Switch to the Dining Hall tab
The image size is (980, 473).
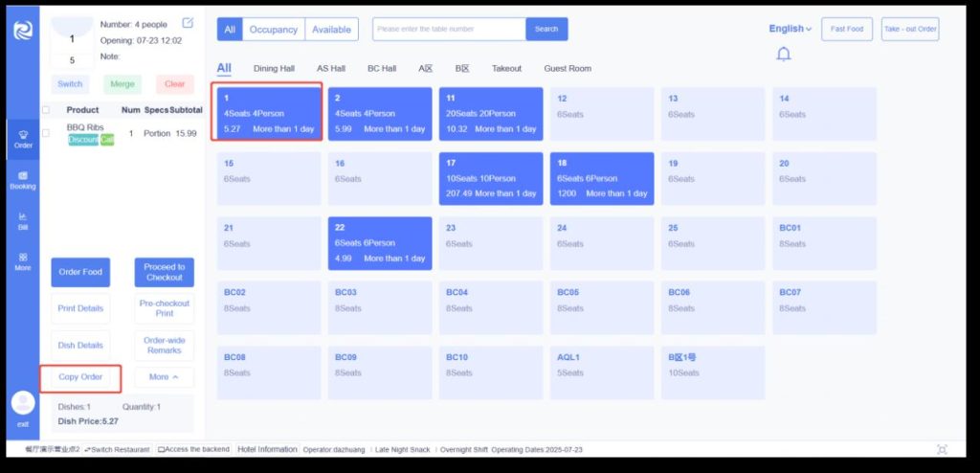coord(274,69)
